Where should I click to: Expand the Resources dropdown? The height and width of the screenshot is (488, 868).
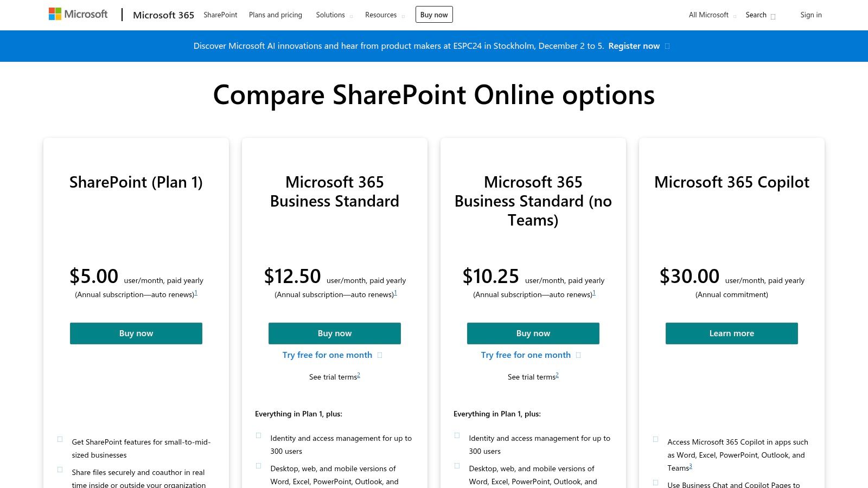coord(381,15)
